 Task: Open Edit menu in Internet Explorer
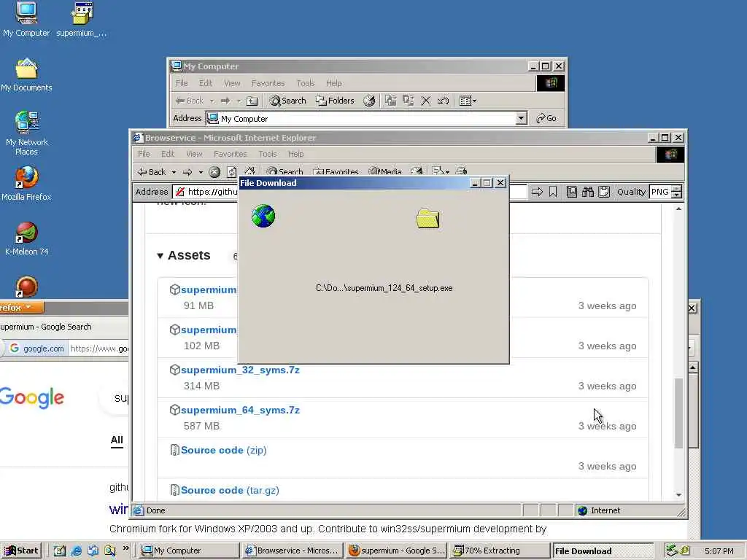coord(168,154)
